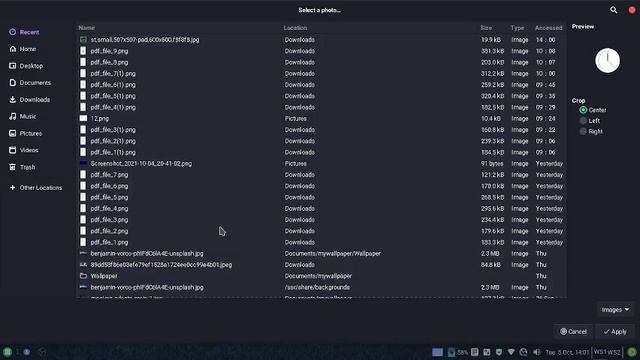Select pdf_file_7(1).png in the list
This screenshot has height=360, width=640.
click(321, 73)
